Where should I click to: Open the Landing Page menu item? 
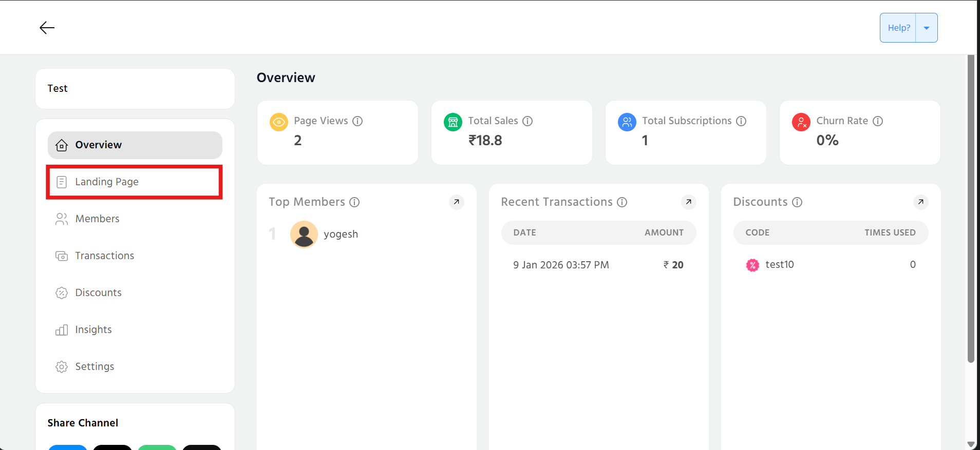point(107,182)
